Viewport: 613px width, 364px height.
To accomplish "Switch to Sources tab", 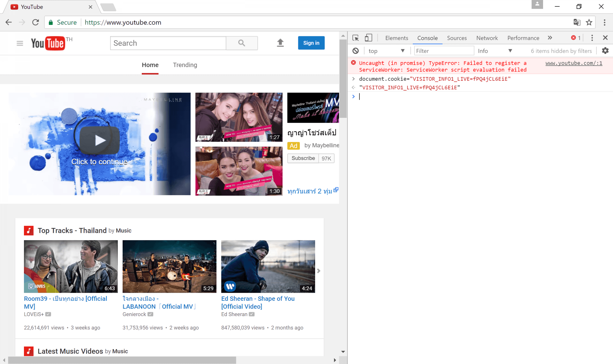I will [457, 38].
